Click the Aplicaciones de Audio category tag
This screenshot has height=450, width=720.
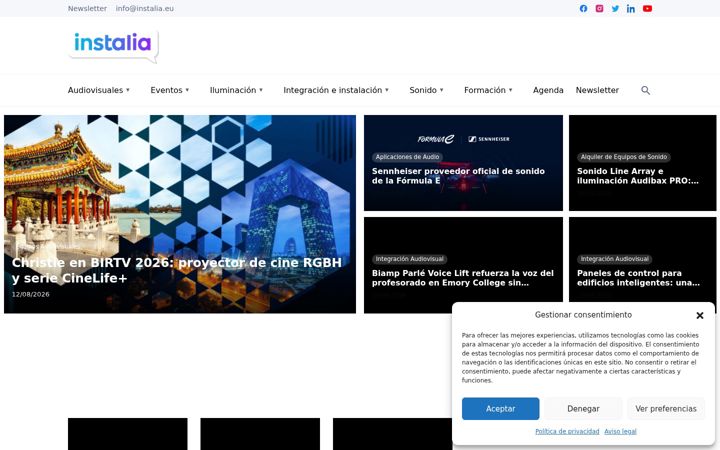[x=407, y=157]
